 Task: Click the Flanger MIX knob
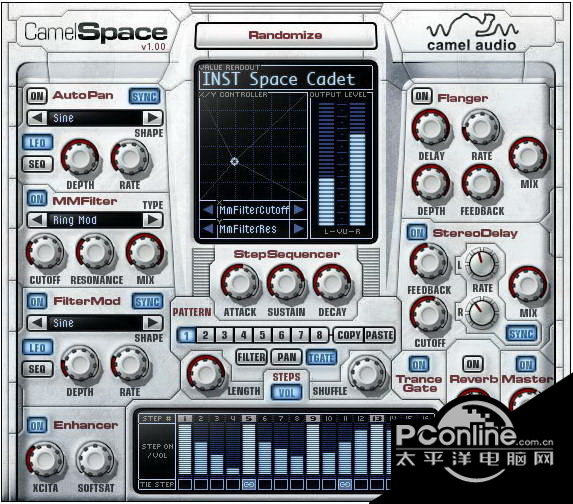pyautogui.click(x=528, y=156)
